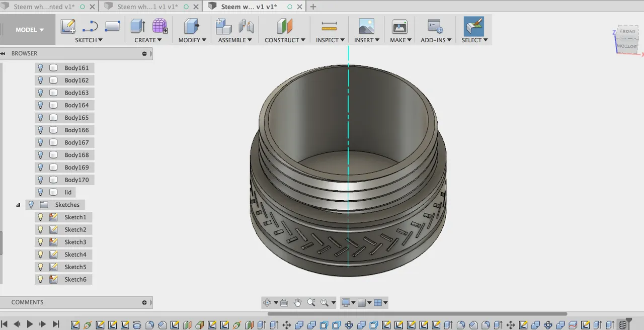Switch to the 'Steem wh...1 v1 v1*' tab
Image resolution: width=644 pixels, height=330 pixels.
147,7
